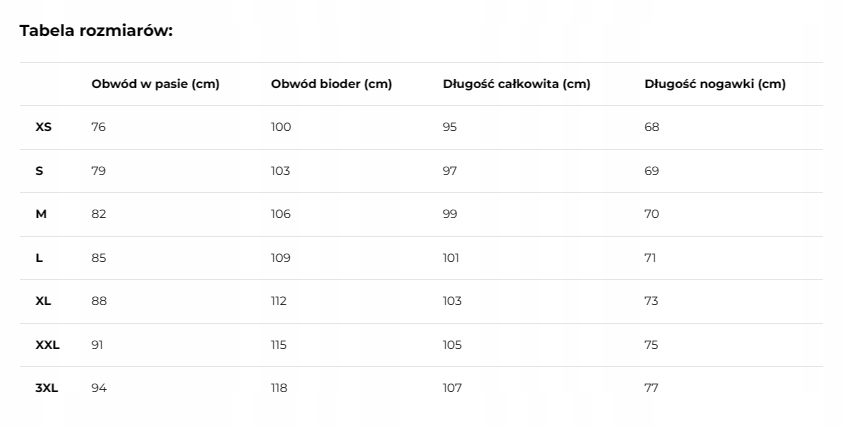Viewport: 845px width, 428px height.
Task: Select the L size row label
Action: (x=39, y=258)
